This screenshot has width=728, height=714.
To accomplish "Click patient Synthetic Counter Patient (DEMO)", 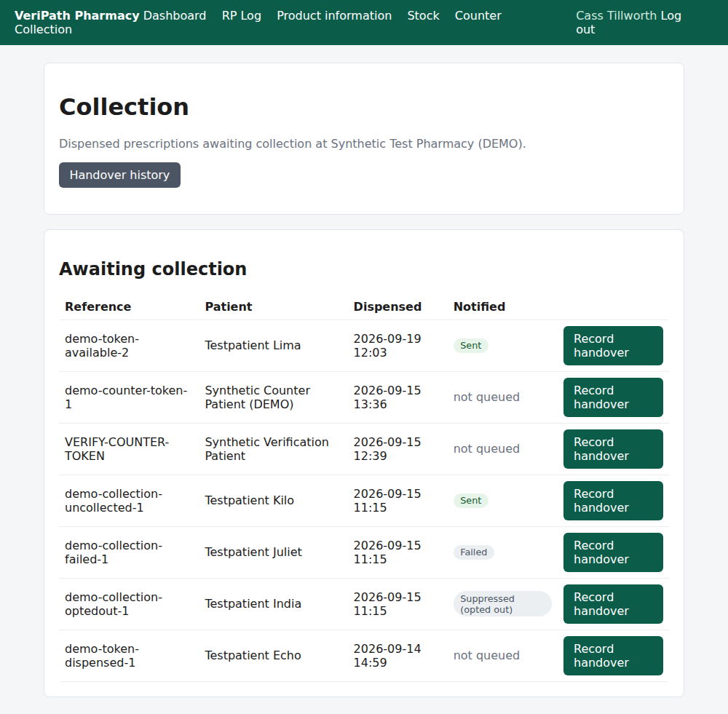I will [x=257, y=397].
